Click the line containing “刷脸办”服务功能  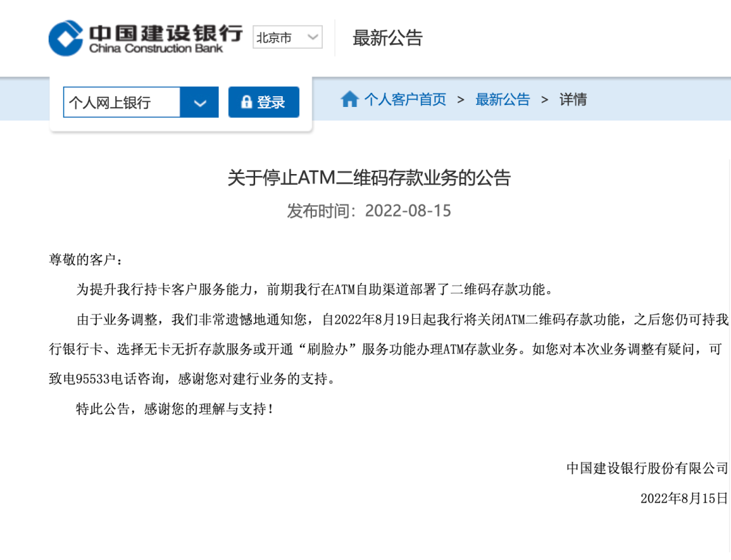[x=386, y=349]
